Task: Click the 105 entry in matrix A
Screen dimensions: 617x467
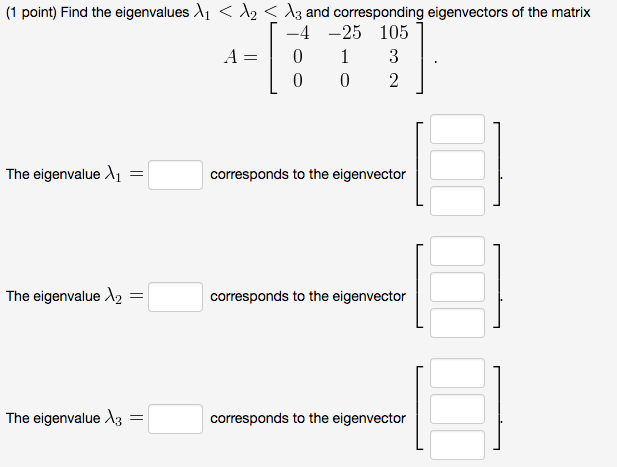Action: [394, 32]
